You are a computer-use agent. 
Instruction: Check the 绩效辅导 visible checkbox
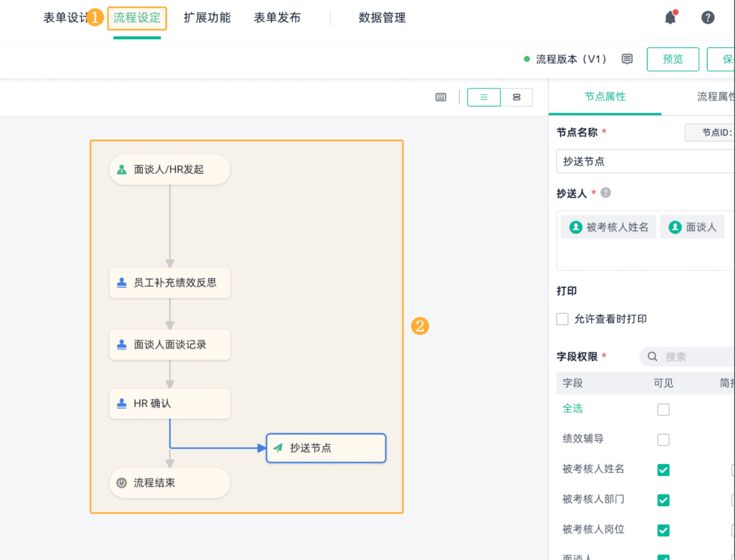[663, 439]
